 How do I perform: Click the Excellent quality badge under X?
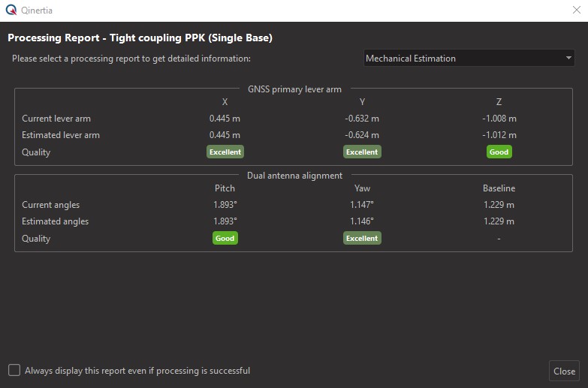point(225,152)
